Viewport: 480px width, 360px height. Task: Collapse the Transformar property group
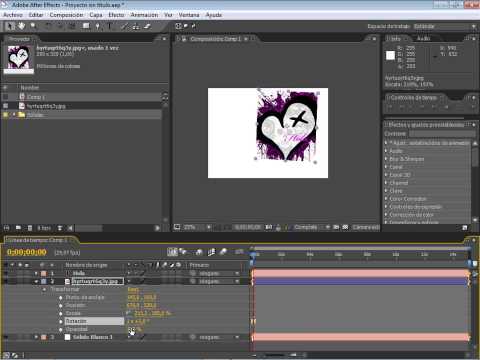[44, 289]
